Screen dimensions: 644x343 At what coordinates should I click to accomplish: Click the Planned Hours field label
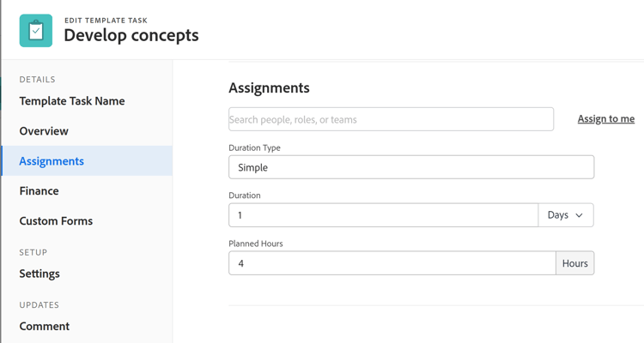click(x=255, y=244)
